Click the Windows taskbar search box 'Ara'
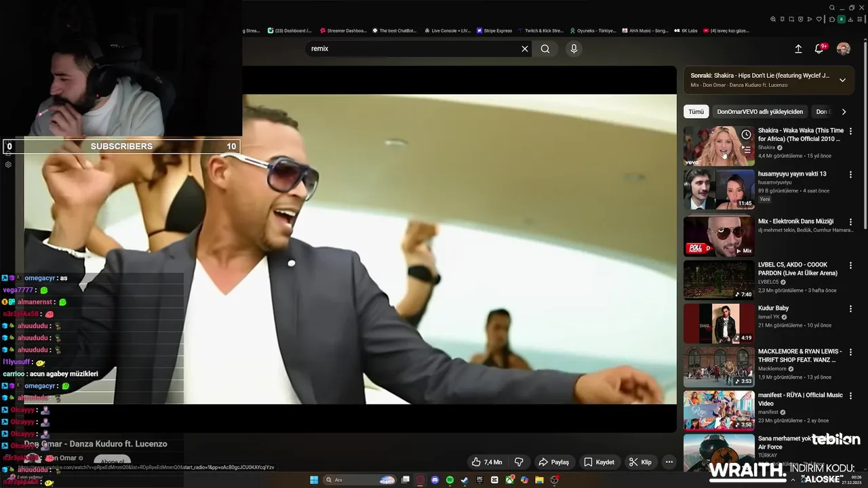 coord(359,480)
